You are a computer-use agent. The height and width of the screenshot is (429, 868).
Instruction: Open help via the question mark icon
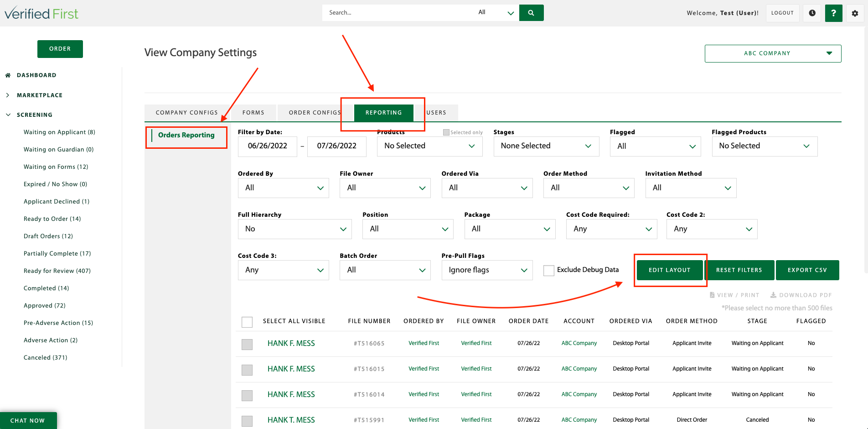point(833,13)
